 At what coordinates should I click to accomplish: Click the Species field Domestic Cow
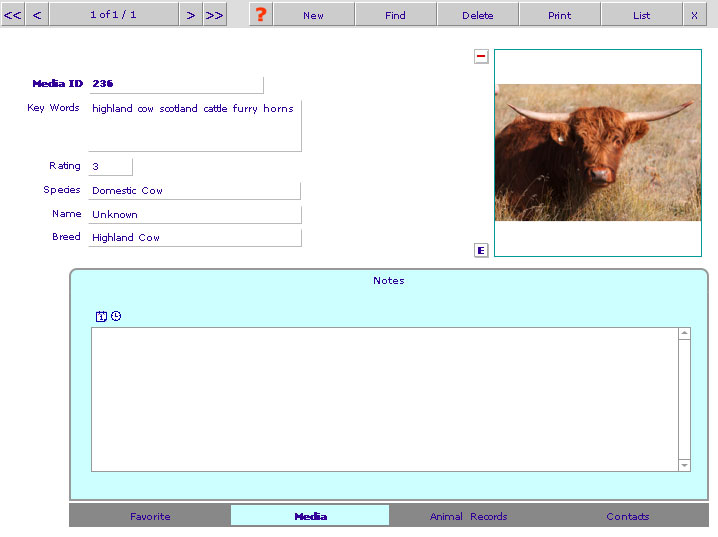[x=195, y=190]
